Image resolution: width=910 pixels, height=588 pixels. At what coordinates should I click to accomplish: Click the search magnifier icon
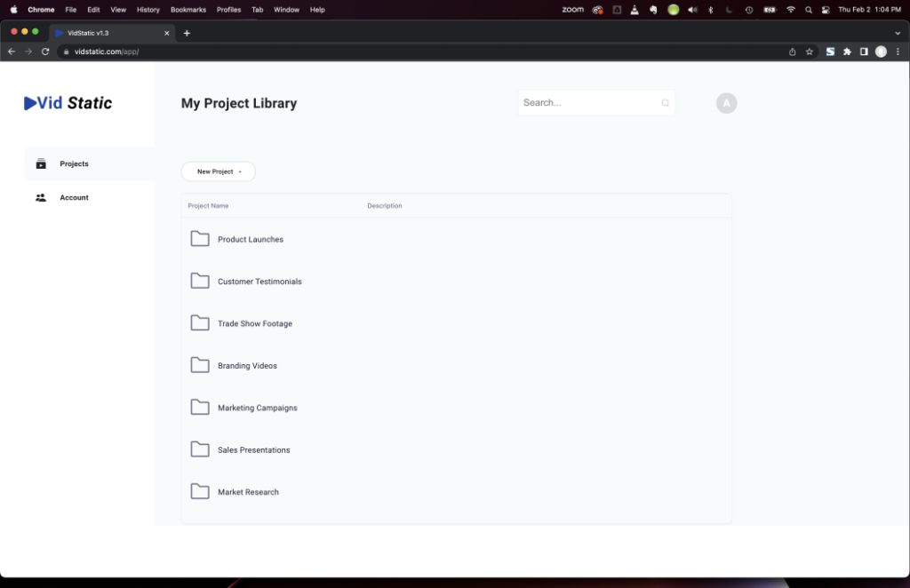(665, 103)
